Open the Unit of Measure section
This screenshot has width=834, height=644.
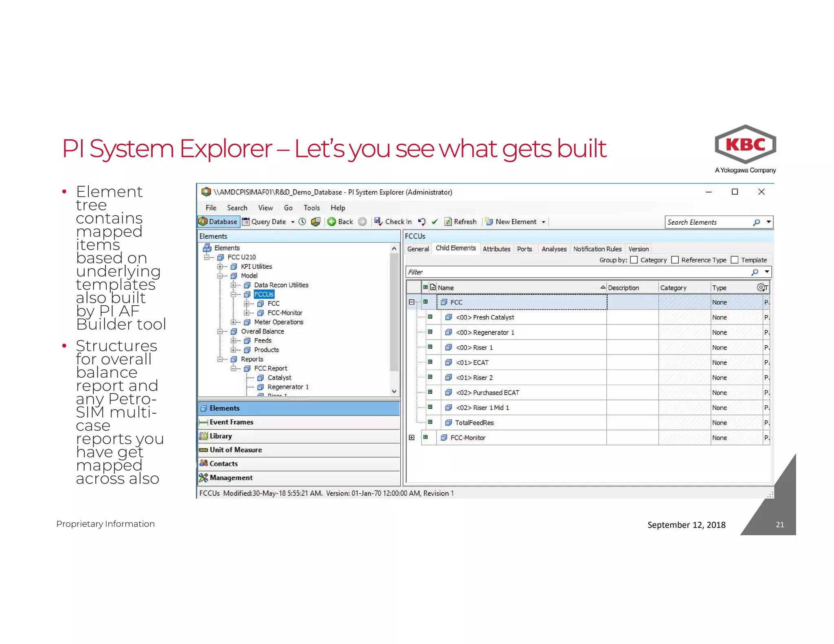coord(235,450)
